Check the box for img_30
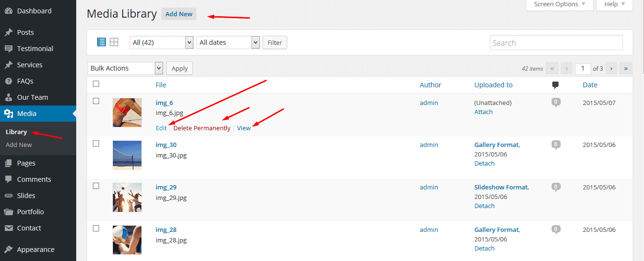Screen dimensions: 644x261 (96, 143)
